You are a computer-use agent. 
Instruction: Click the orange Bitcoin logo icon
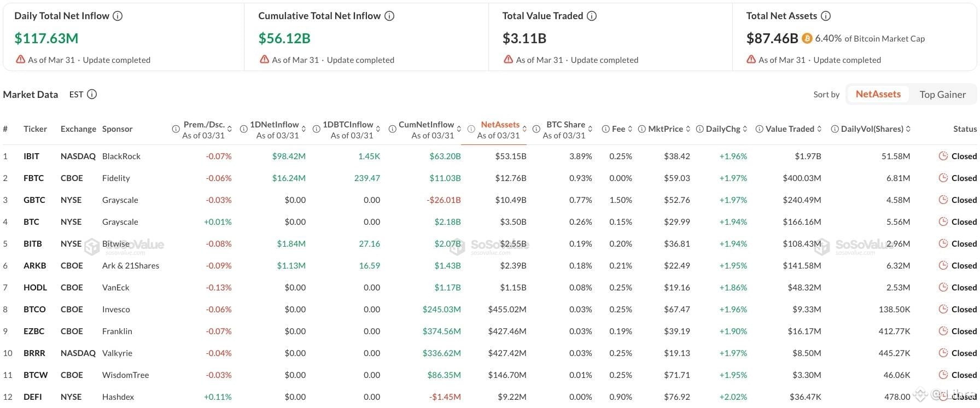click(807, 38)
